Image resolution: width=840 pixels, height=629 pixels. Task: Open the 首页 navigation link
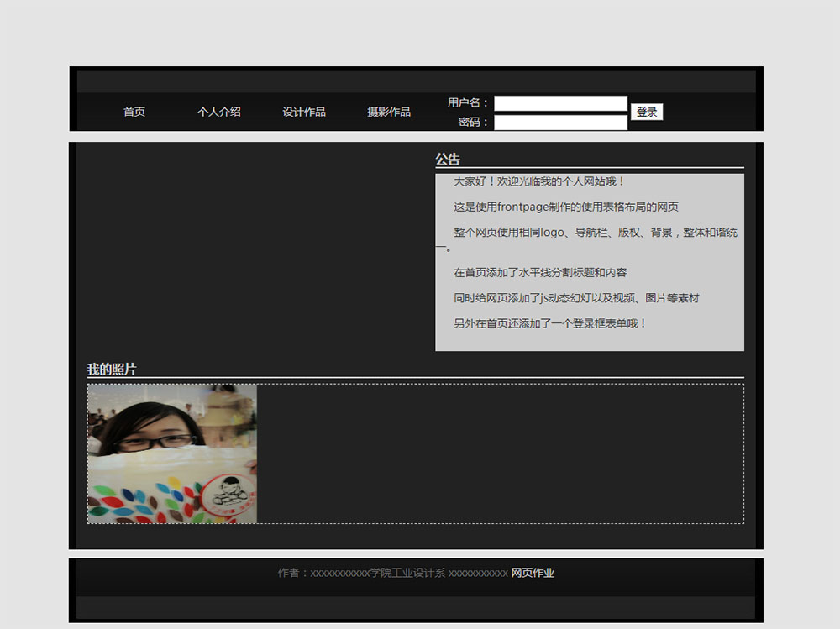pyautogui.click(x=134, y=112)
